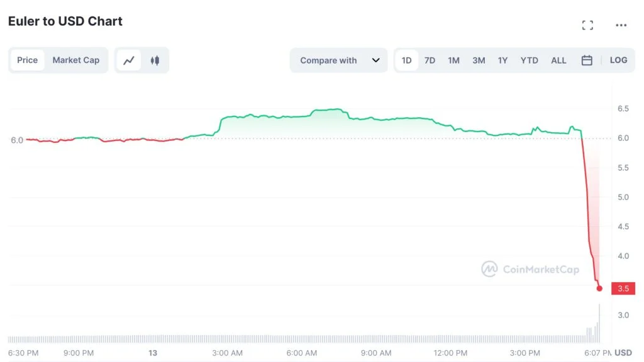Switch to candlestick chart view
644x362 pixels.
tap(155, 60)
